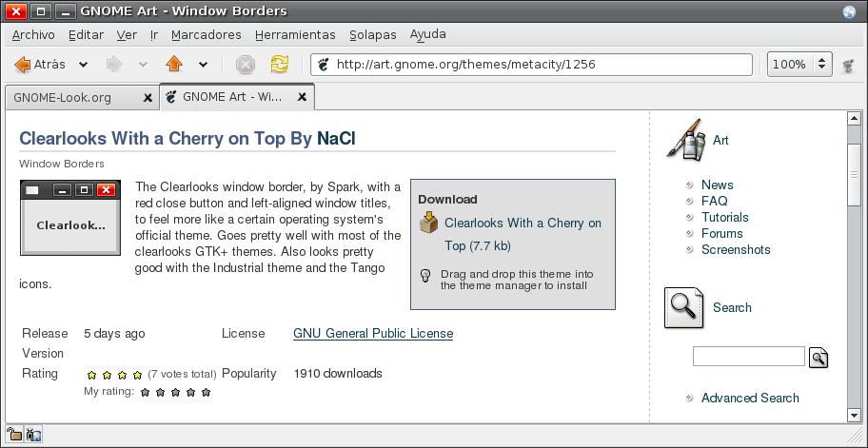
Task: Click the Clearlooks theme preview thumbnail
Action: coord(70,218)
